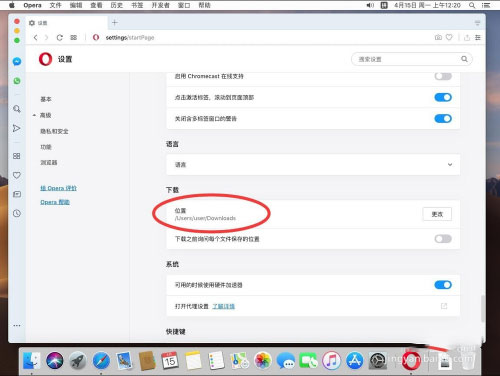The height and width of the screenshot is (376, 500).
Task: Open the 开发者 menu
Action: (160, 5)
